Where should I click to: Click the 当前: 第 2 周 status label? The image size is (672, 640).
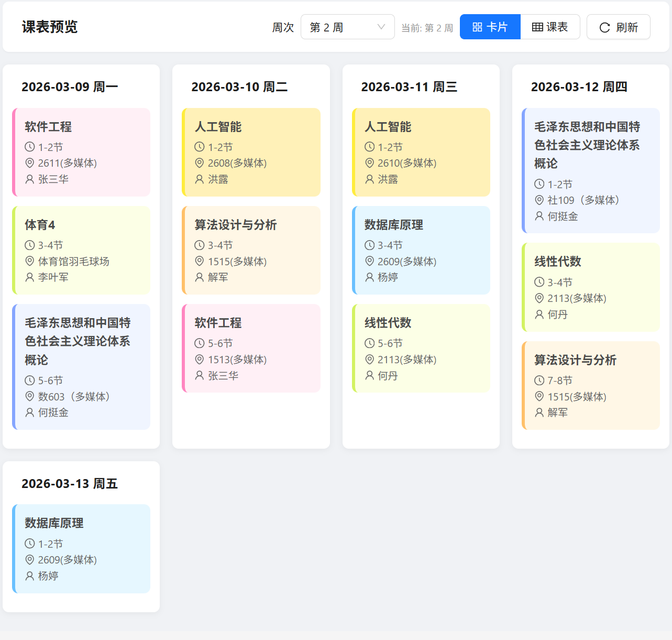pos(427,28)
